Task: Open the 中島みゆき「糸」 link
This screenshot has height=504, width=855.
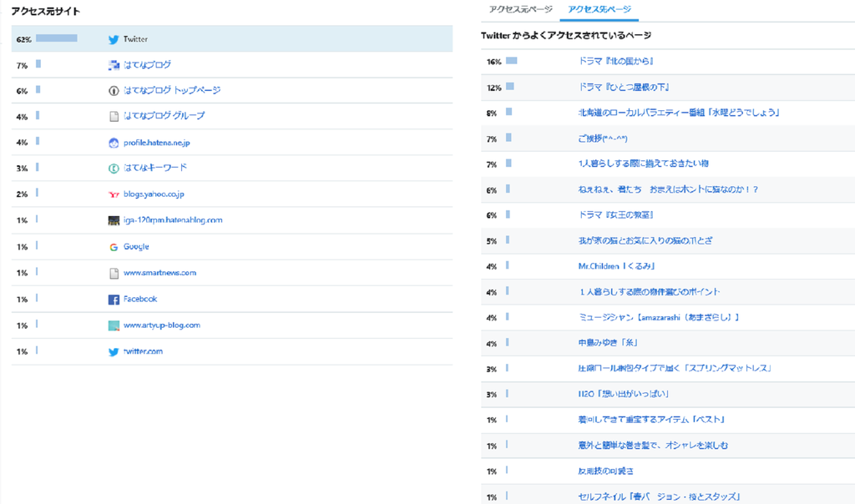Action: pyautogui.click(x=608, y=343)
